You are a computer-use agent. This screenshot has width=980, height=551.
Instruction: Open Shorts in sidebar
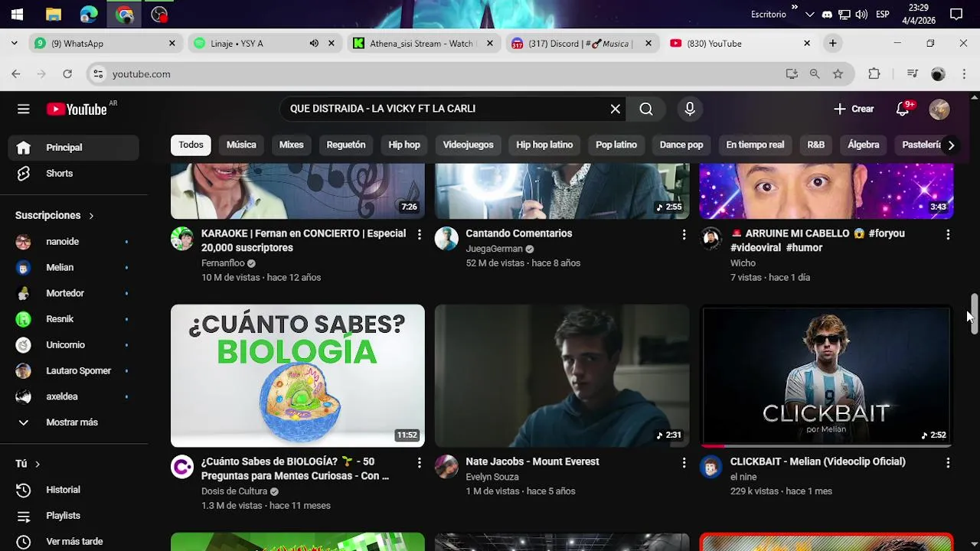coord(73,174)
